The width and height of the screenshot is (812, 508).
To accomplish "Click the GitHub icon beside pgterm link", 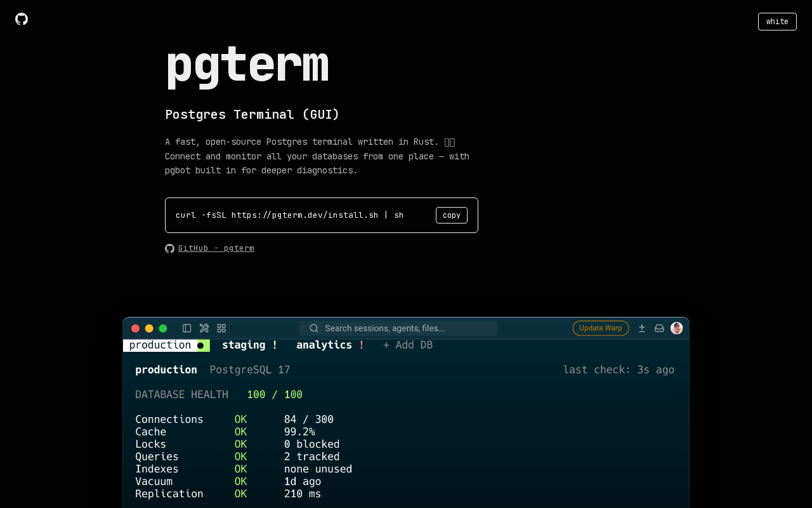I will pyautogui.click(x=169, y=248).
